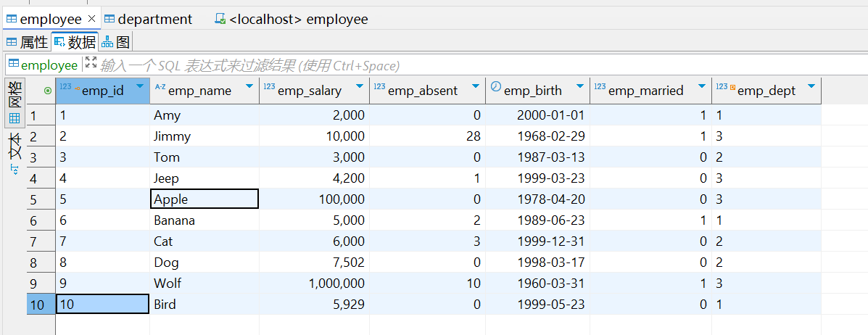868x335 pixels.
Task: Open emp_birth column dropdown arrow
Action: click(x=579, y=87)
